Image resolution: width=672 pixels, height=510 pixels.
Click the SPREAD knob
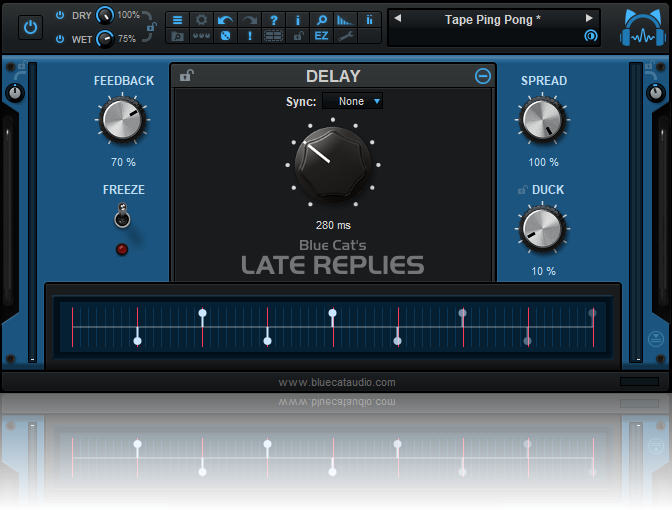[542, 120]
